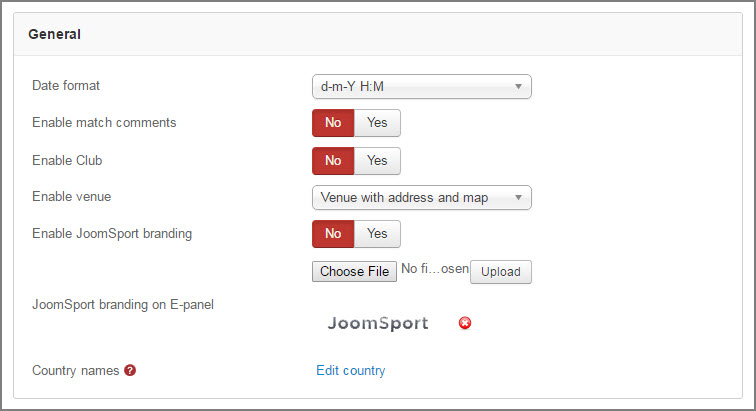Select No for Enable Club
The image size is (756, 411).
coord(333,161)
